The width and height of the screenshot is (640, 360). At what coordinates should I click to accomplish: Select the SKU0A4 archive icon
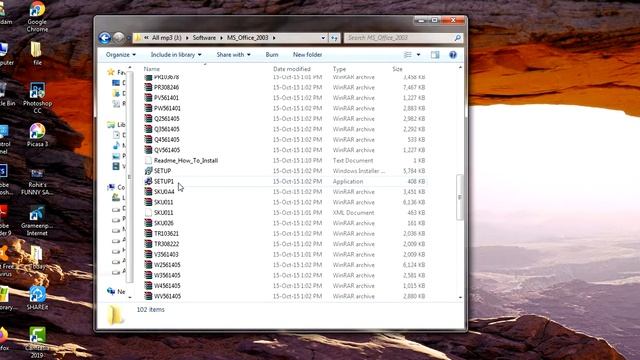click(x=148, y=191)
